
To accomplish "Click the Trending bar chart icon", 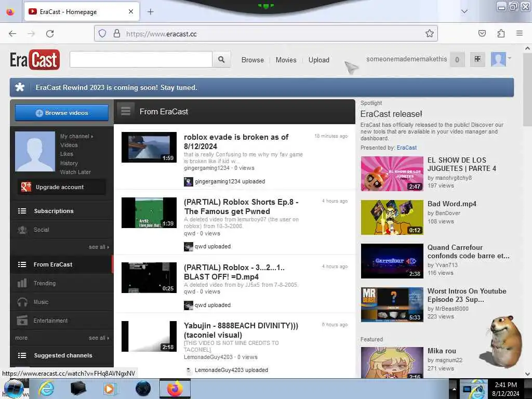I will click(x=22, y=283).
